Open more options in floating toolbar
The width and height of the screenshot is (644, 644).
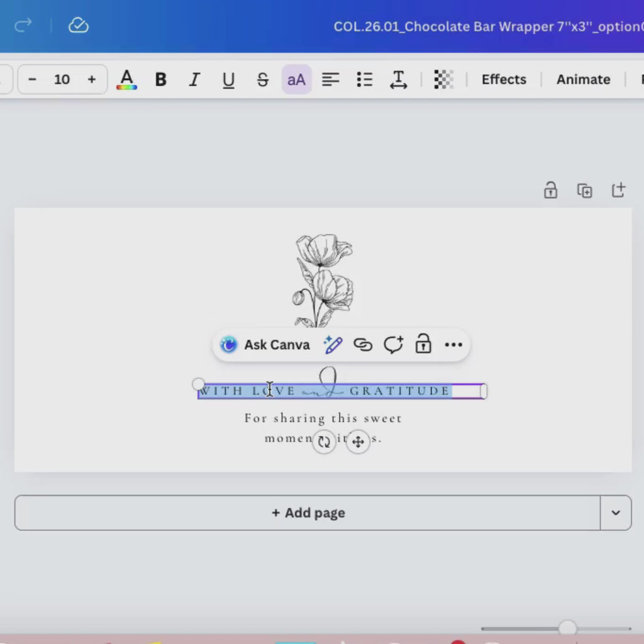point(453,345)
